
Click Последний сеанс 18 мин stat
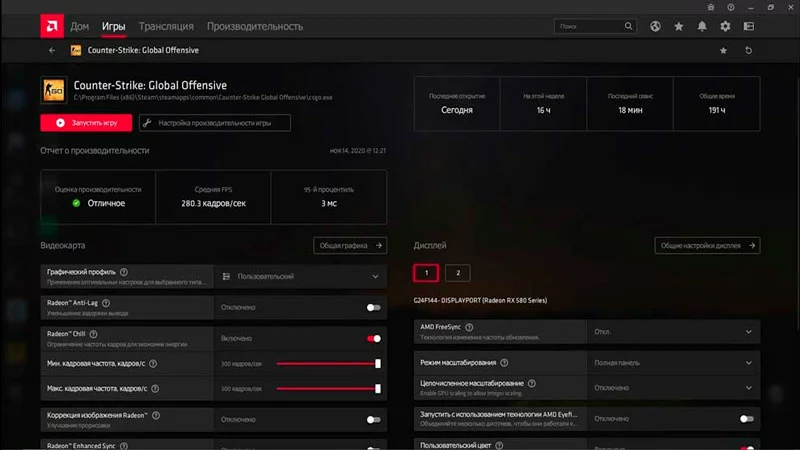(630, 104)
